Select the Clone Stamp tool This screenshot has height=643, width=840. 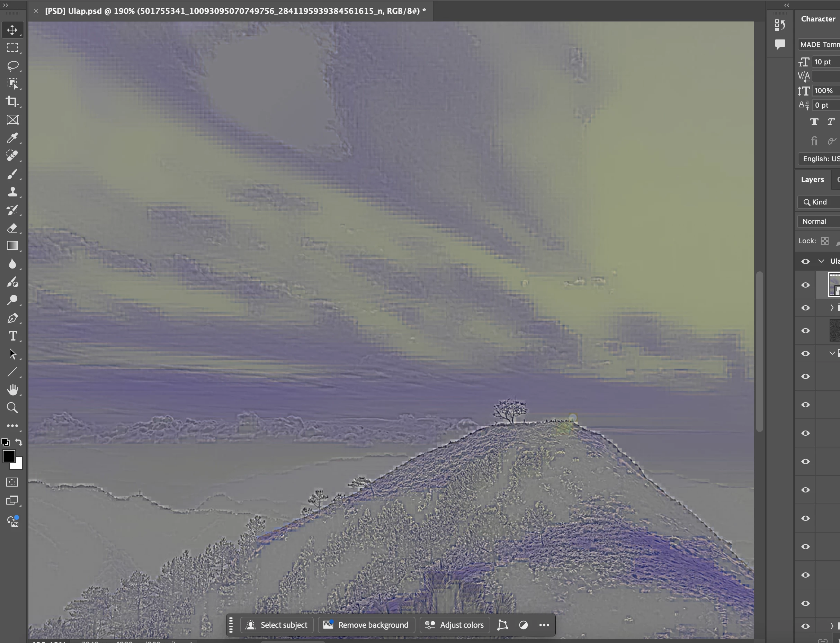pyautogui.click(x=12, y=192)
